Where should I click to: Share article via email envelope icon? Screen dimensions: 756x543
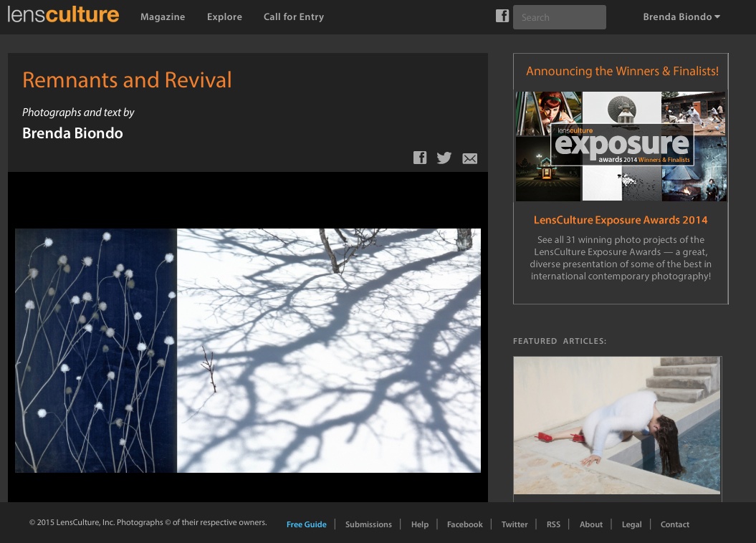[469, 158]
